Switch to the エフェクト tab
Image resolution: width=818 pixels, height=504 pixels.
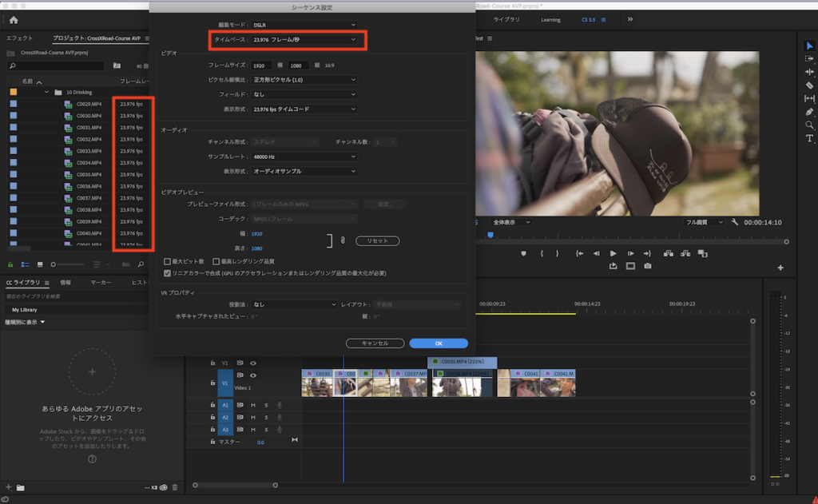tap(20, 38)
